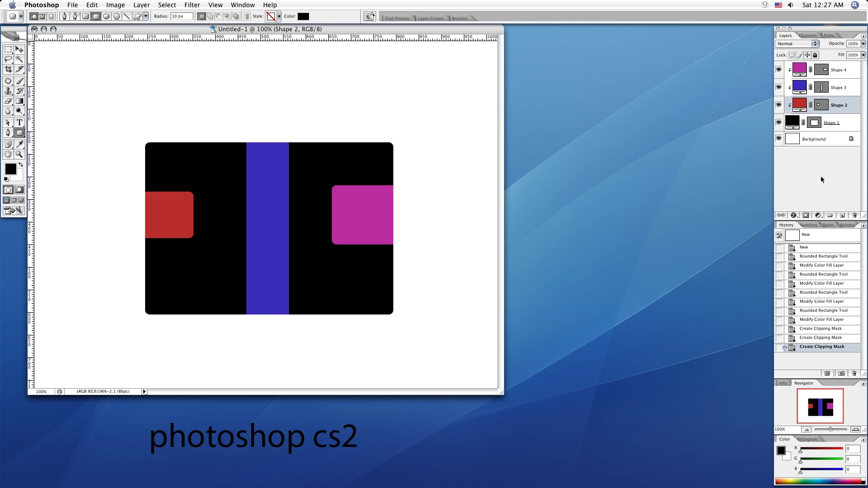Expand the Opacity slider arrow
The image size is (868, 488).
pyautogui.click(x=863, y=44)
